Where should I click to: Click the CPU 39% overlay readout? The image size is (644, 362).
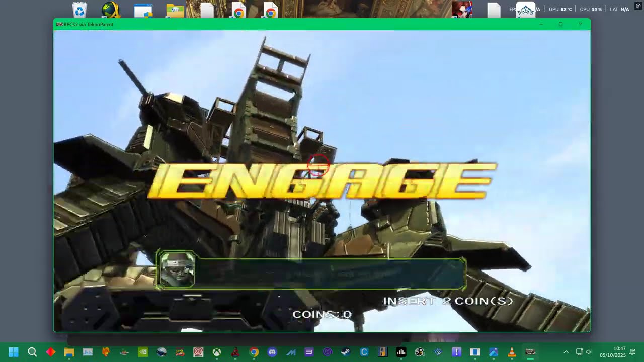591,9
